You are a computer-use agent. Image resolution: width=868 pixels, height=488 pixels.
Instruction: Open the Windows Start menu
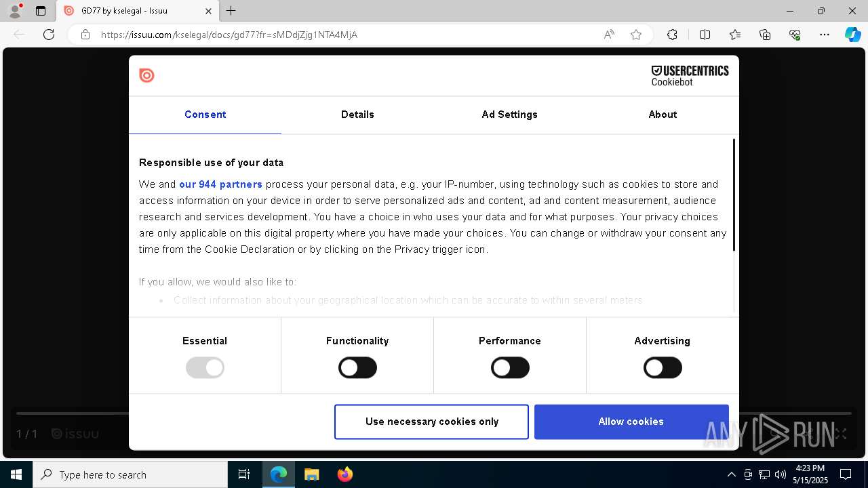[x=16, y=474]
